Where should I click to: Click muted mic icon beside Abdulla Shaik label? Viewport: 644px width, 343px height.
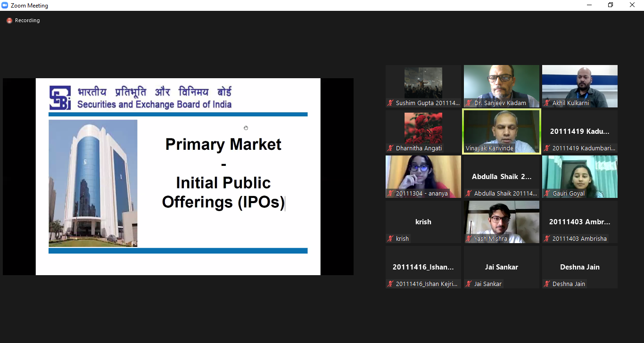[469, 193]
